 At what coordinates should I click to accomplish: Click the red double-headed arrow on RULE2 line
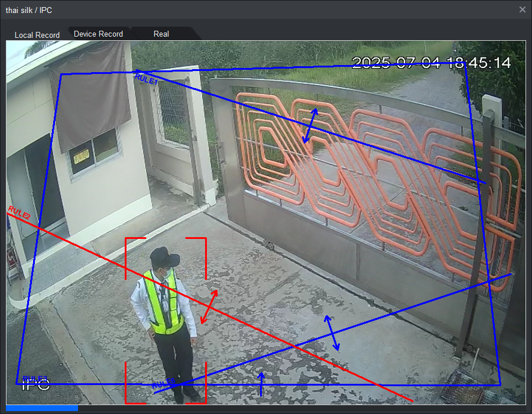209,306
